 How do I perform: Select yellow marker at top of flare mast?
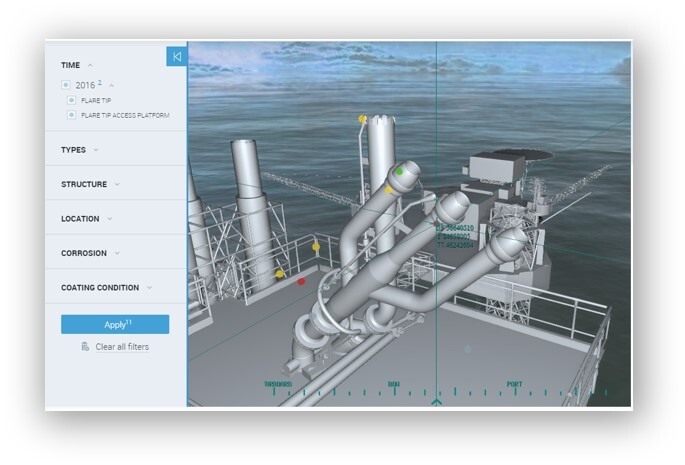(362, 119)
